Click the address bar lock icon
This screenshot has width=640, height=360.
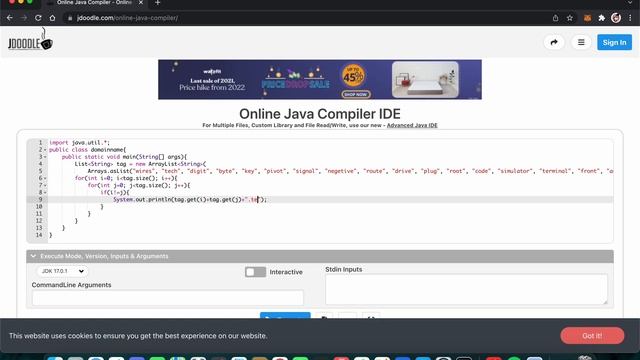click(70, 18)
